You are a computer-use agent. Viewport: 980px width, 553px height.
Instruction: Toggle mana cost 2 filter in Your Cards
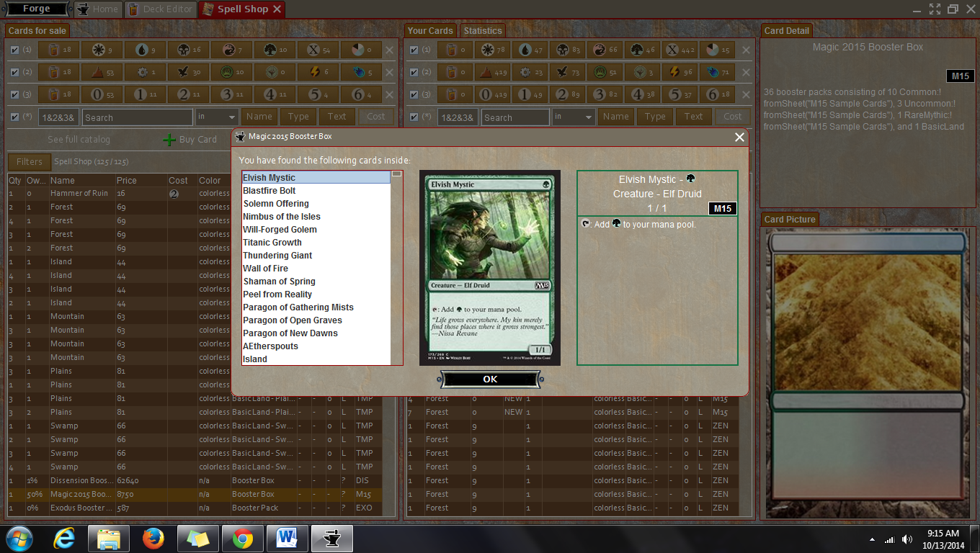[569, 94]
